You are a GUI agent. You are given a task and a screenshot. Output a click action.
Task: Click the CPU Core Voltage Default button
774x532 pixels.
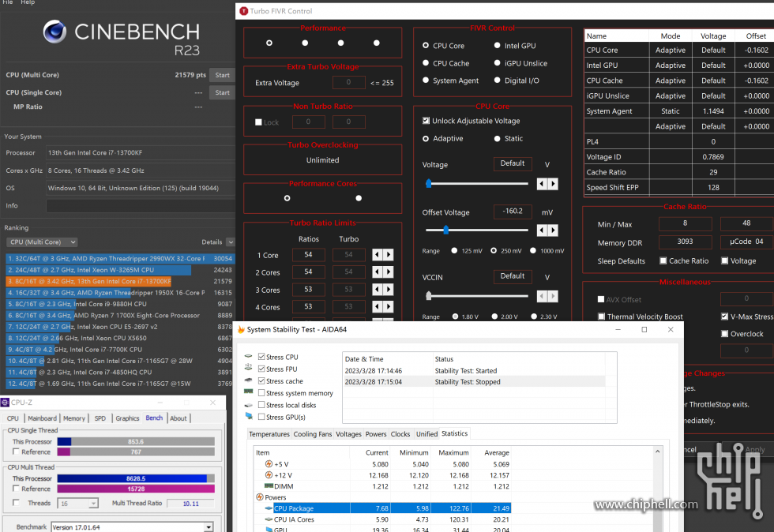[513, 163]
